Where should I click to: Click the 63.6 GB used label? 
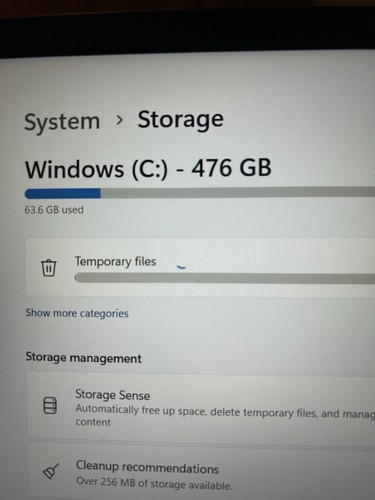click(x=54, y=210)
